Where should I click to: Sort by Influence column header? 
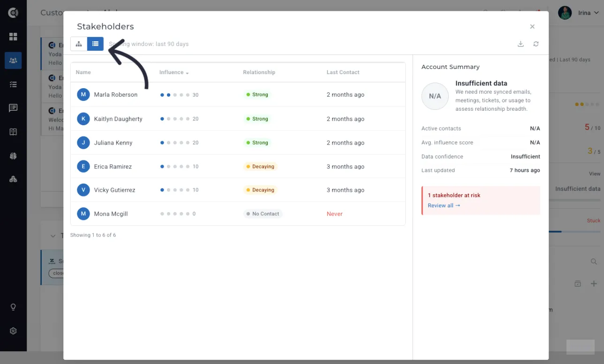174,72
